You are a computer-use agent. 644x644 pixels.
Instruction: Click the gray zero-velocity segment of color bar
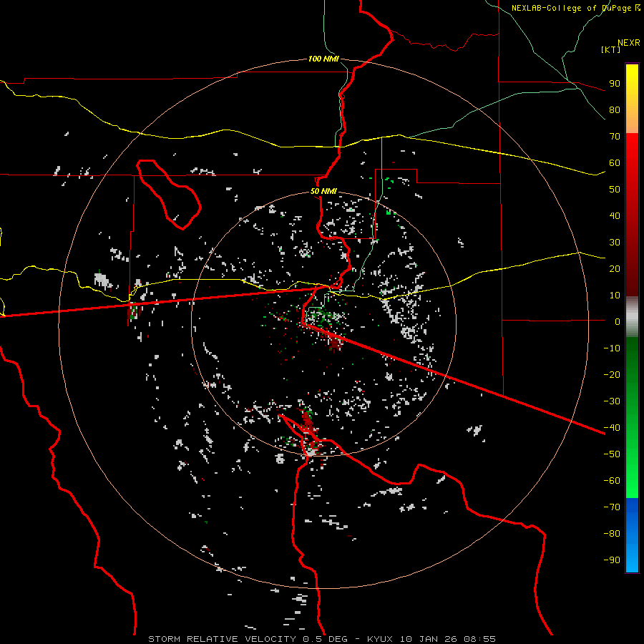(632, 317)
